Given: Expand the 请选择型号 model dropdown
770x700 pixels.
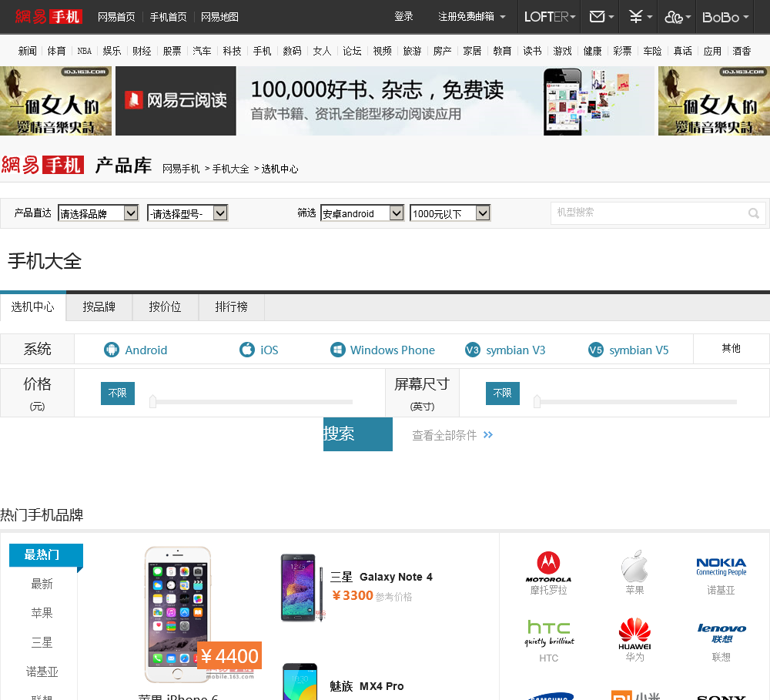Looking at the screenshot, I should tap(188, 213).
